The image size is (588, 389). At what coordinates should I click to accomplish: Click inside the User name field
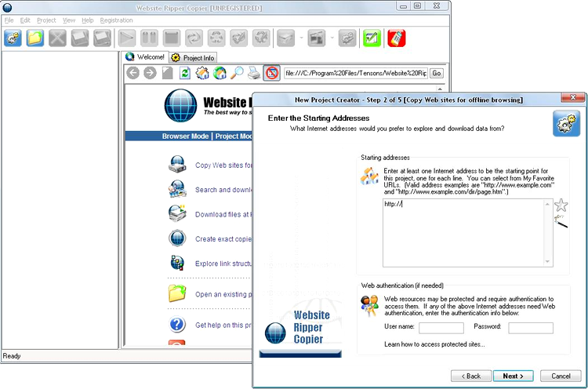pos(441,328)
